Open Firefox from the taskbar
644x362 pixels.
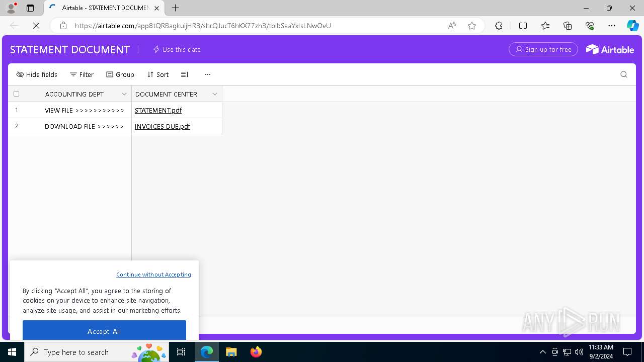click(256, 352)
